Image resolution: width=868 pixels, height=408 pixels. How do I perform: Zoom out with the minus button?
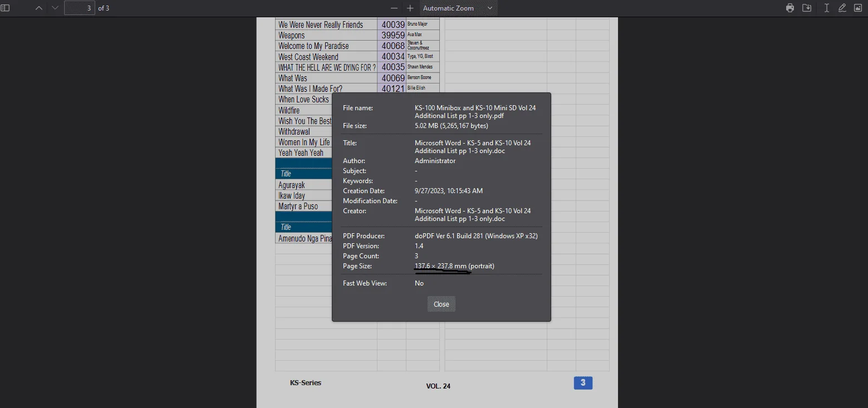pyautogui.click(x=394, y=8)
